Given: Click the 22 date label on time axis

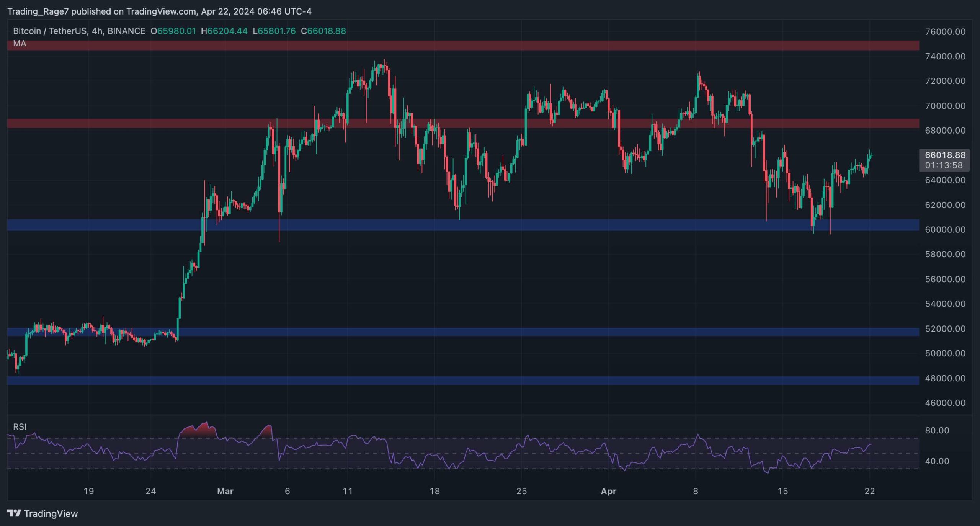Looking at the screenshot, I should pos(869,491).
